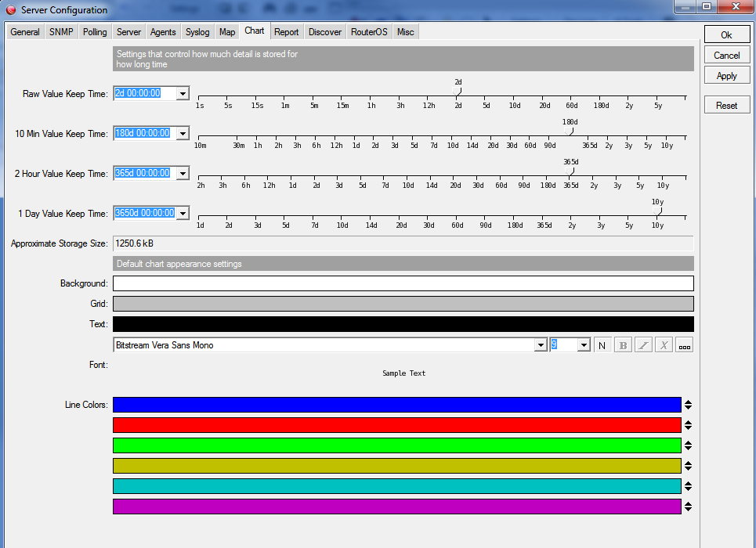Select the Chart tab
The width and height of the screenshot is (756, 548).
pyautogui.click(x=255, y=31)
